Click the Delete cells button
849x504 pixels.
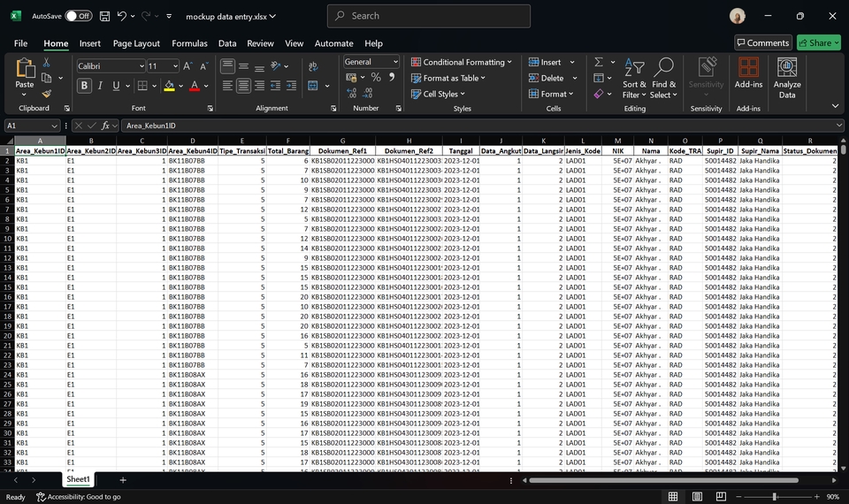pyautogui.click(x=547, y=78)
